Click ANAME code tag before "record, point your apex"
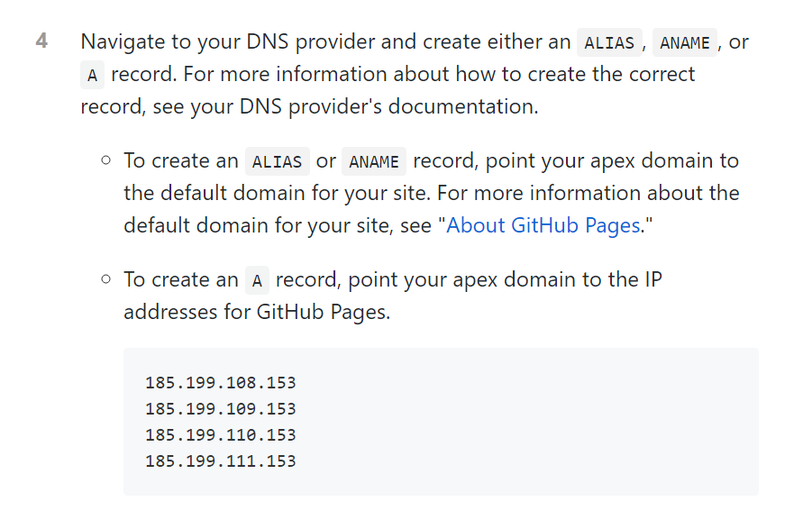Image resolution: width=812 pixels, height=529 pixels. (374, 162)
